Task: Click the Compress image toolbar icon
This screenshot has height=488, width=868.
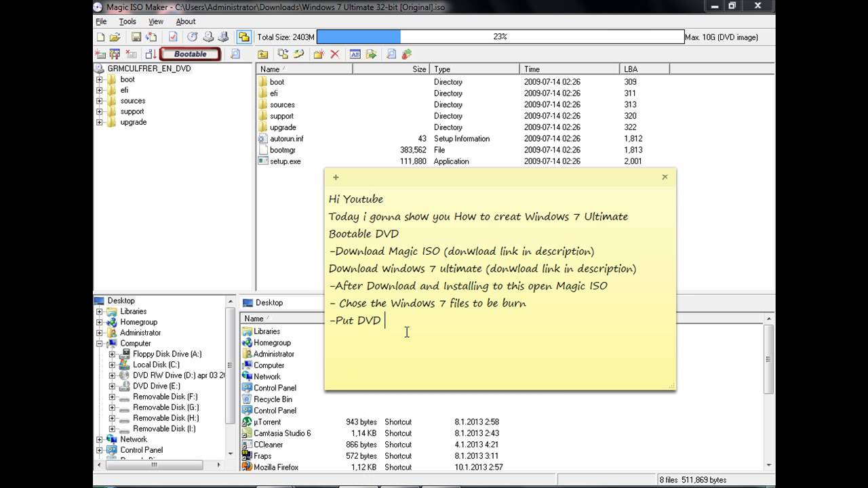Action: 223,37
